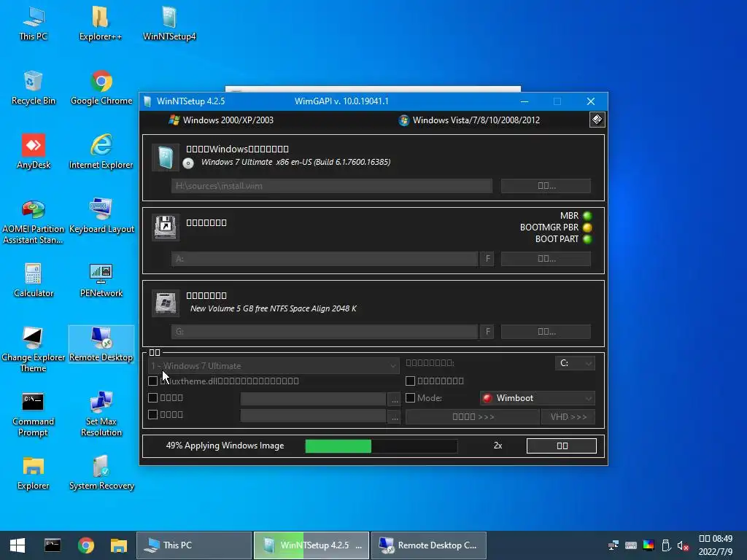Click the boot drive floppy icon
Screen dimensions: 747x560
166,227
